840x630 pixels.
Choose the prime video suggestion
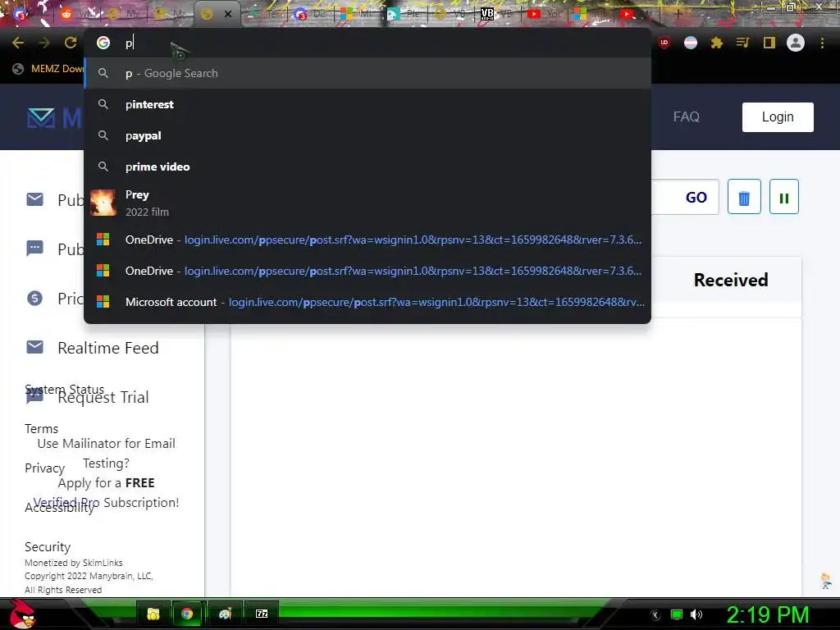tap(367, 167)
